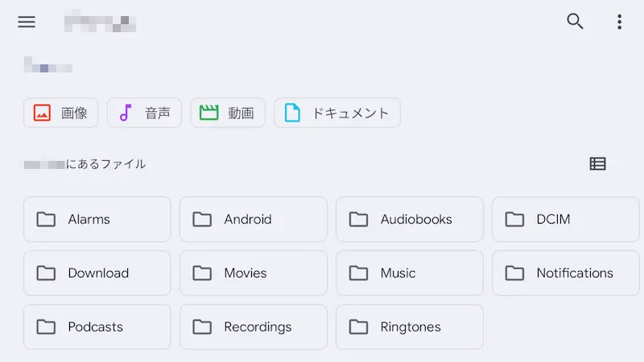The height and width of the screenshot is (362, 644).
Task: Tap the search magnifier icon
Action: [x=575, y=22]
